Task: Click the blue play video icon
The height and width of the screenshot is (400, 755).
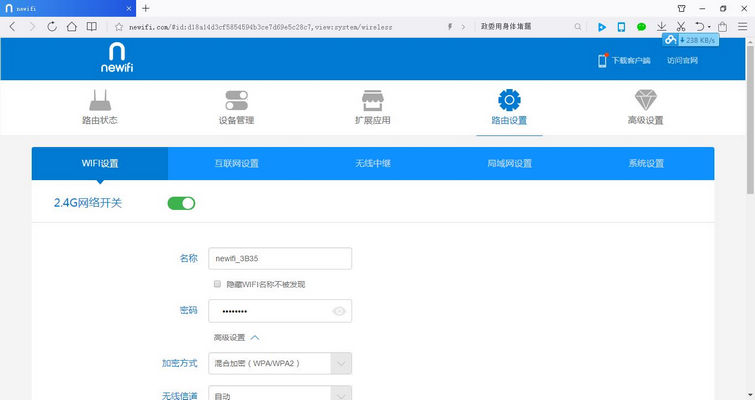Action: tap(602, 27)
